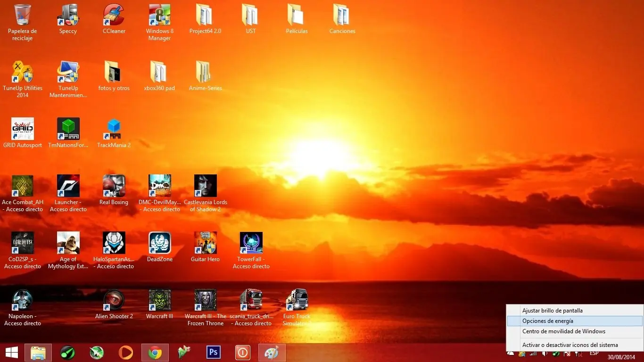Select Castlevania Lords of Shadow 2 icon
This screenshot has height=362, width=644.
205,193
